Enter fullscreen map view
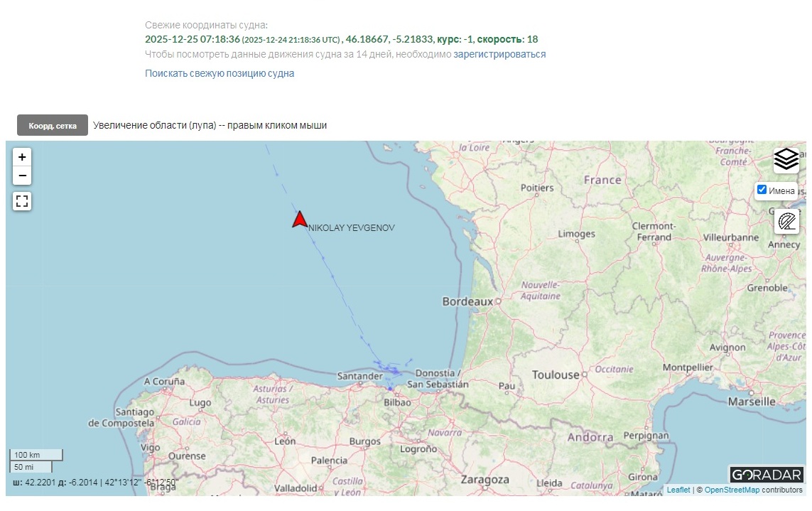This screenshot has height=511, width=812. coord(22,201)
